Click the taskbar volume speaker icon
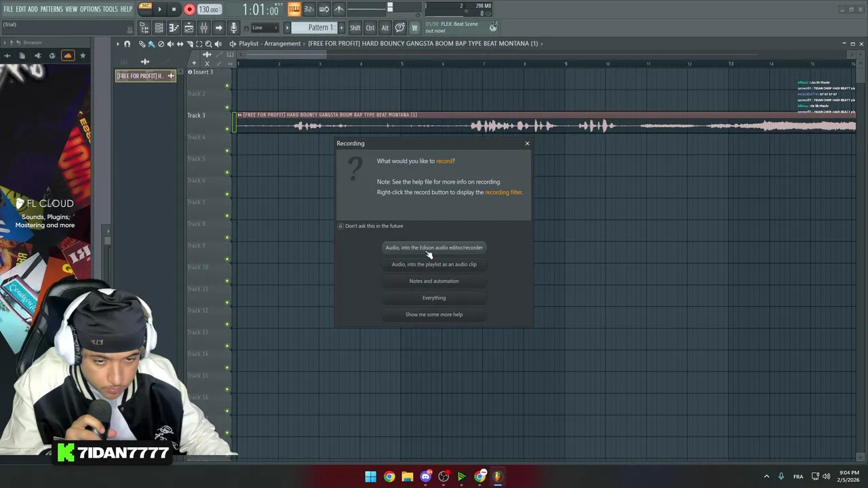This screenshot has height=488, width=868. click(826, 476)
